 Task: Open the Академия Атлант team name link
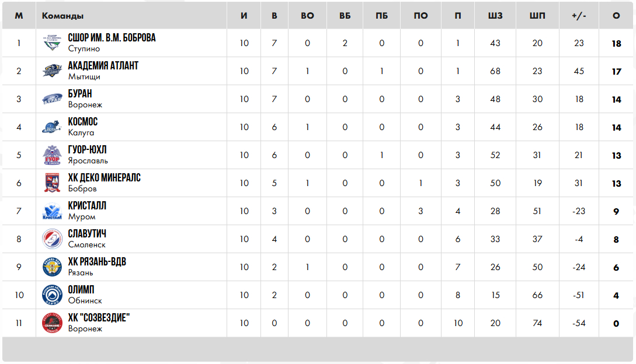(103, 66)
